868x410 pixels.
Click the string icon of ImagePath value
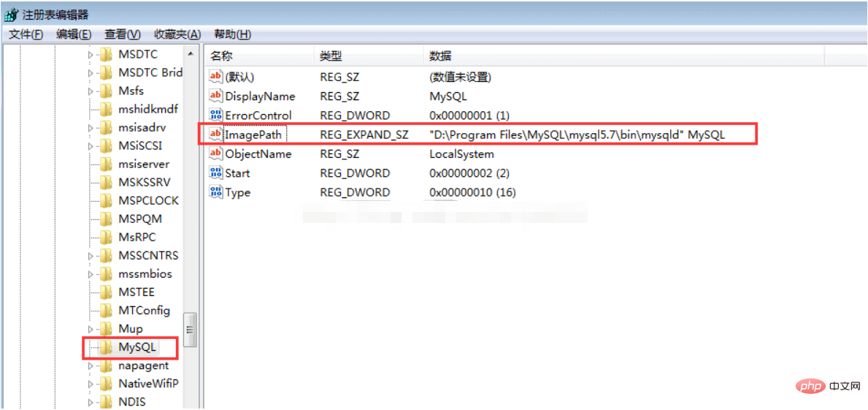coord(216,134)
